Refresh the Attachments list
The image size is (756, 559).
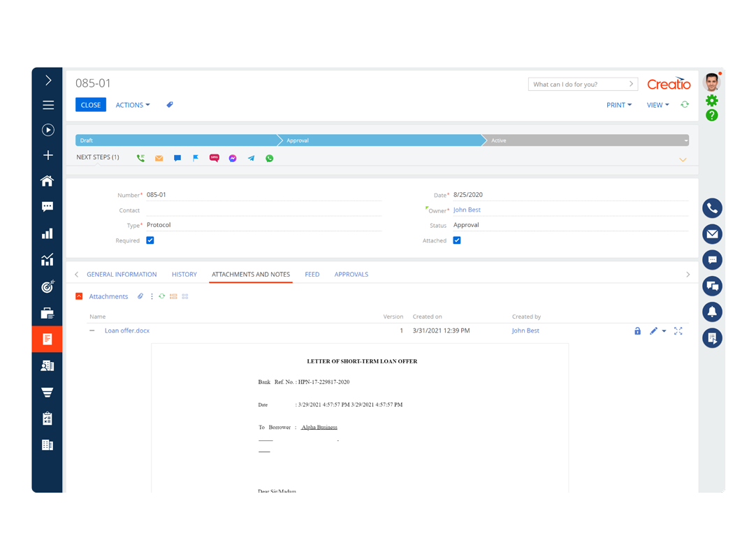161,296
